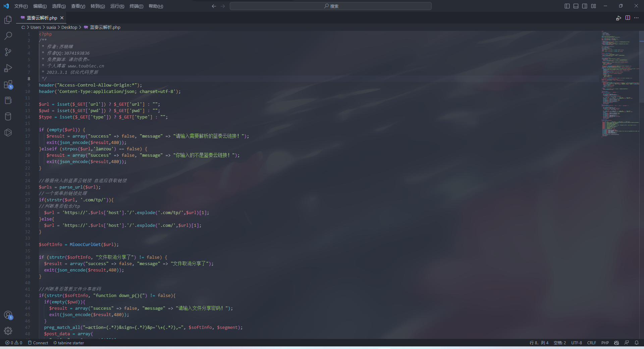The image size is (644, 349).
Task: Open the Run and Debug view
Action: 8,68
